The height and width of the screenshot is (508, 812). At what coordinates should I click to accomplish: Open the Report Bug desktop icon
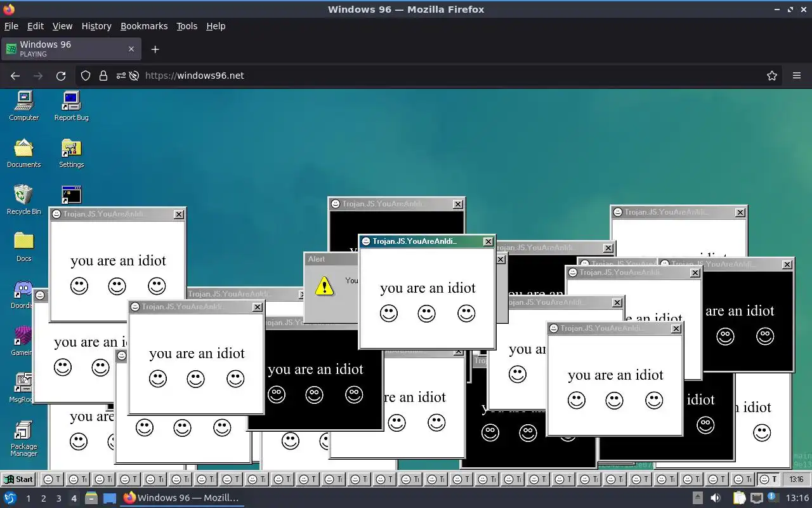71,106
